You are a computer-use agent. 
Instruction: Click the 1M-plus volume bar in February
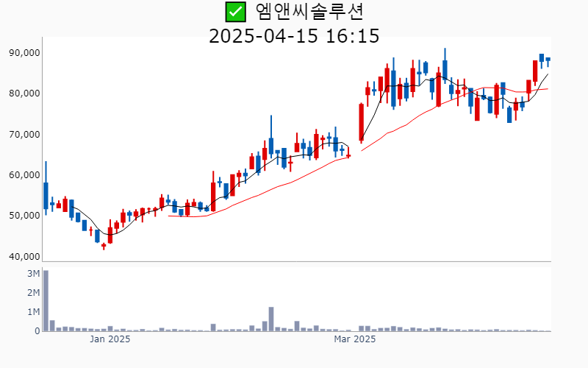271,319
